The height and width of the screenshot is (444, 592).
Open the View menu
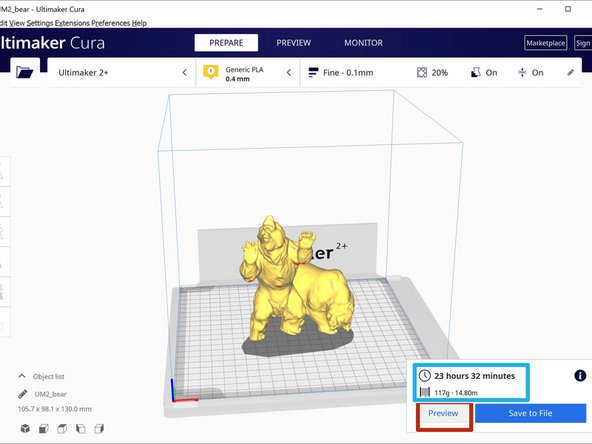tap(17, 23)
